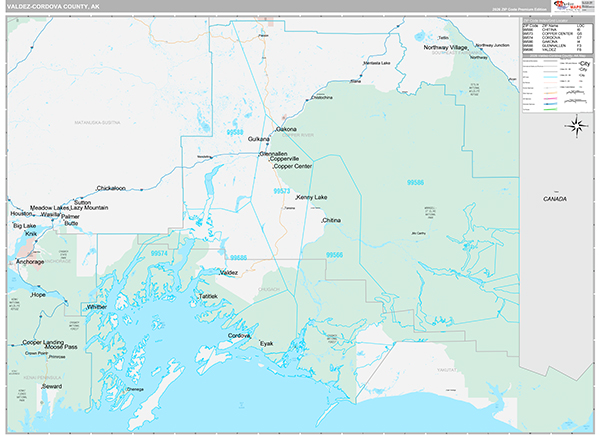Click ZIP code label 99574 on map
Viewport: 600px width, 435px height.
coord(159,253)
